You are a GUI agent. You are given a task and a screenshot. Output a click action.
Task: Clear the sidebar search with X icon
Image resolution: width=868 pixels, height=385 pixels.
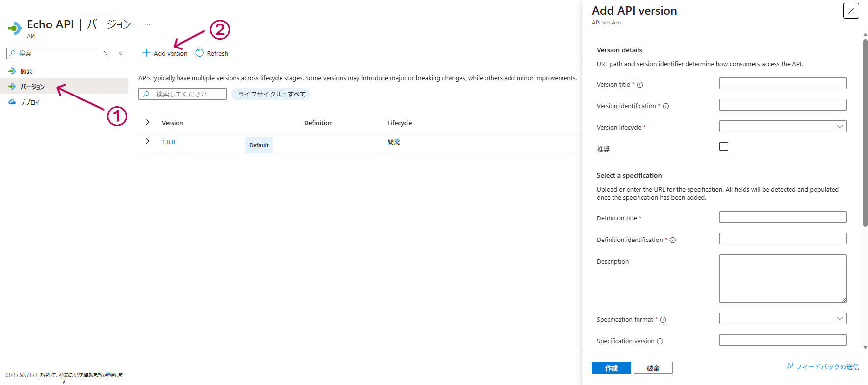pos(106,53)
